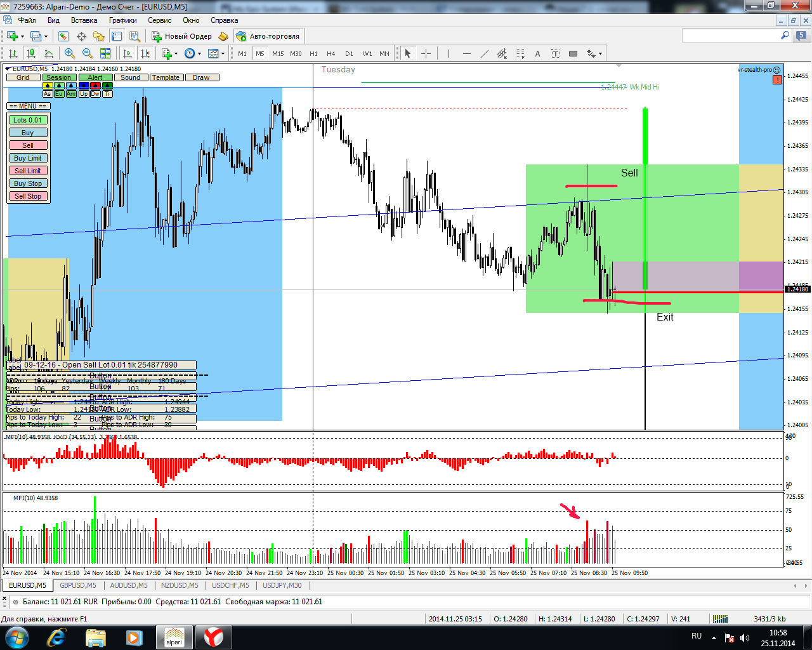The height and width of the screenshot is (650, 812).
Task: Open the Графики menu
Action: (x=122, y=20)
